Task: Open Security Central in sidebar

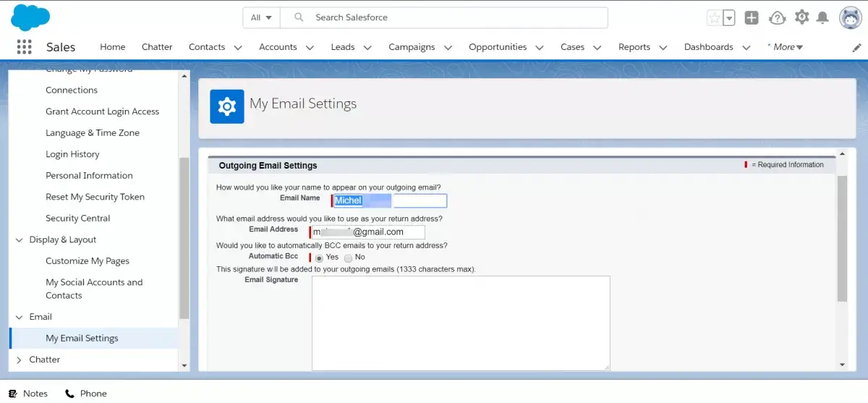Action: click(x=78, y=219)
